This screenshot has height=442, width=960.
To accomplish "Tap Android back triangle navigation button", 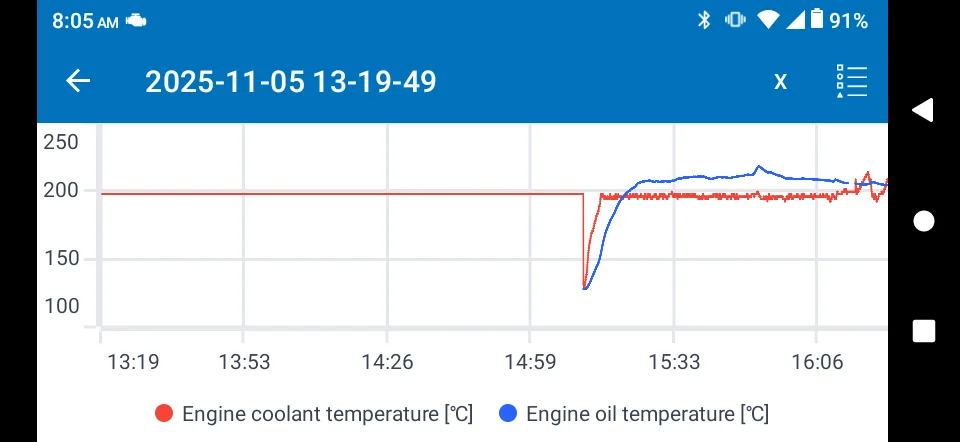I will pyautogui.click(x=923, y=110).
